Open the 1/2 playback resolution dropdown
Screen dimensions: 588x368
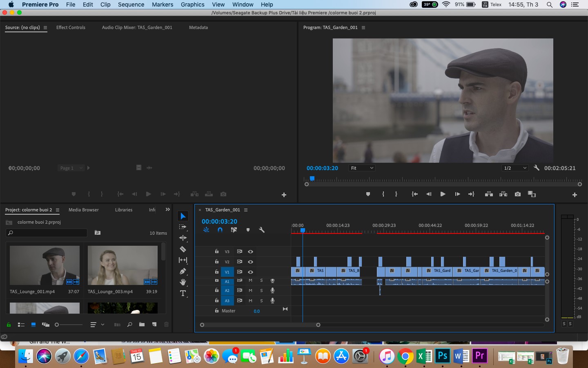pyautogui.click(x=515, y=168)
